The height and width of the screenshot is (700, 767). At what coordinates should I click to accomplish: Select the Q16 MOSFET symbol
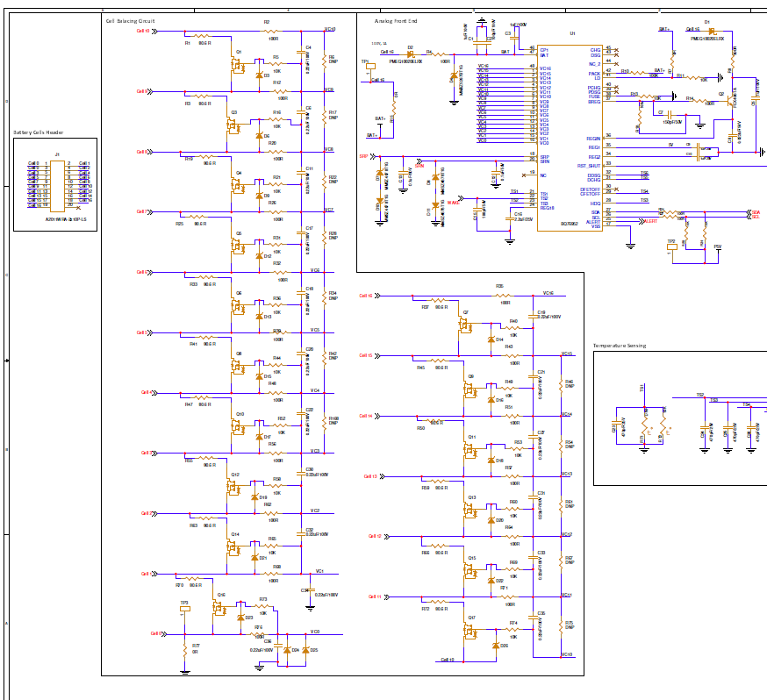219,609
